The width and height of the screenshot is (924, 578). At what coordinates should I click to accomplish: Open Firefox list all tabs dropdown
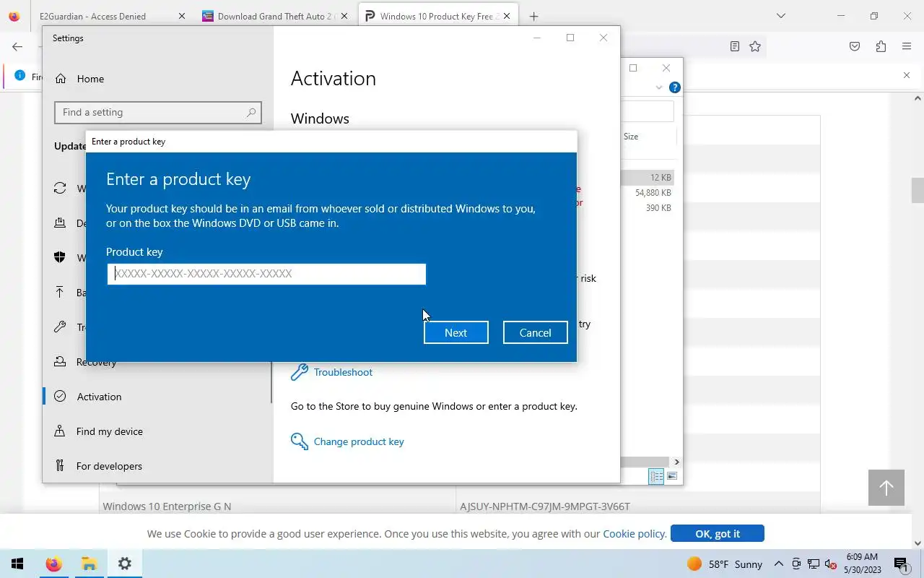click(x=780, y=16)
